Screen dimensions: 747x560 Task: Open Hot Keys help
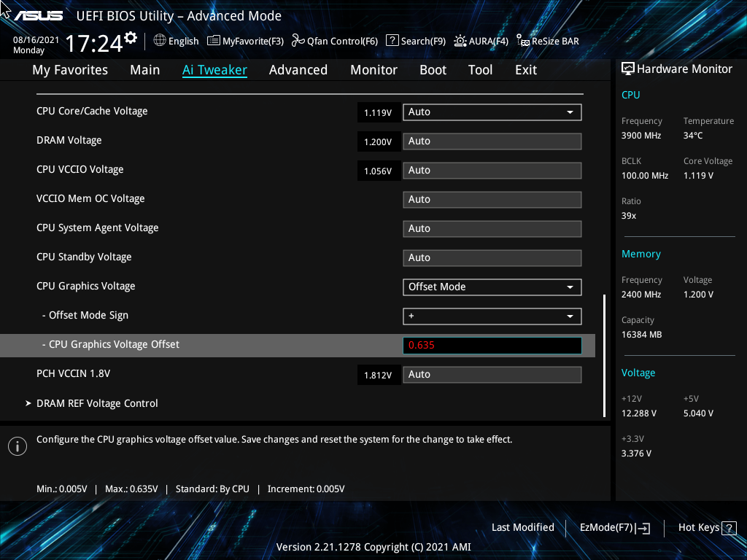pos(707,528)
